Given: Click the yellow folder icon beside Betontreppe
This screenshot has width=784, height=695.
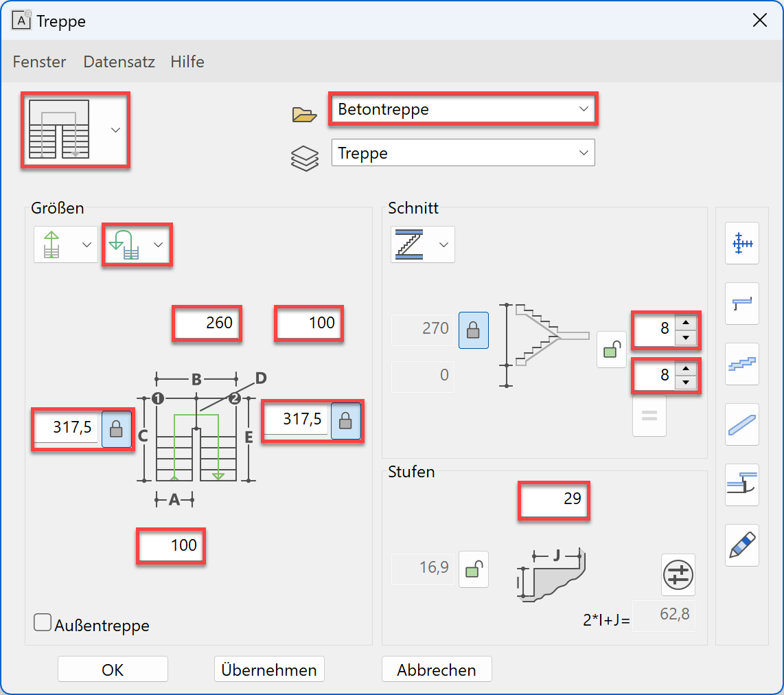Looking at the screenshot, I should [x=304, y=114].
